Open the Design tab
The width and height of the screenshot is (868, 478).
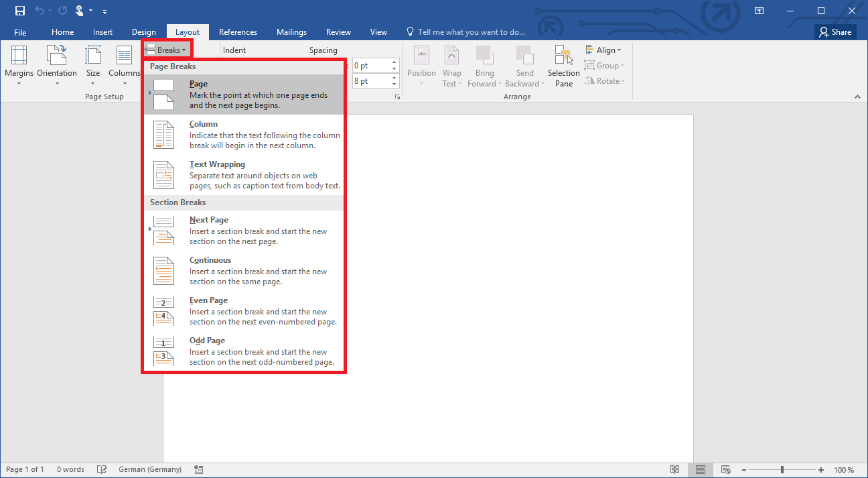(x=143, y=32)
